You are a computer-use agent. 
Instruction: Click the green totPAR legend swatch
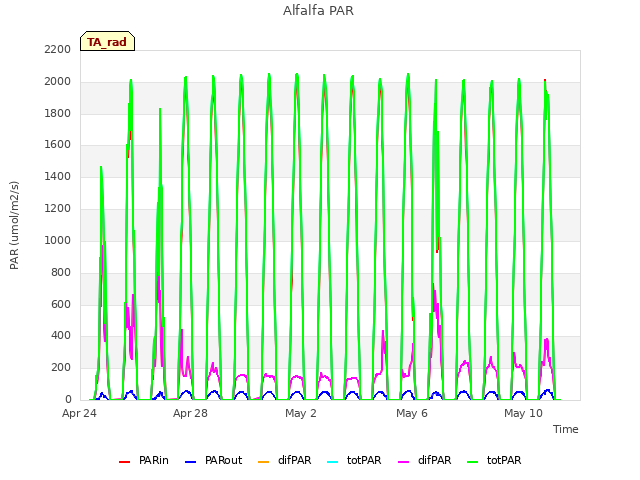click(473, 462)
